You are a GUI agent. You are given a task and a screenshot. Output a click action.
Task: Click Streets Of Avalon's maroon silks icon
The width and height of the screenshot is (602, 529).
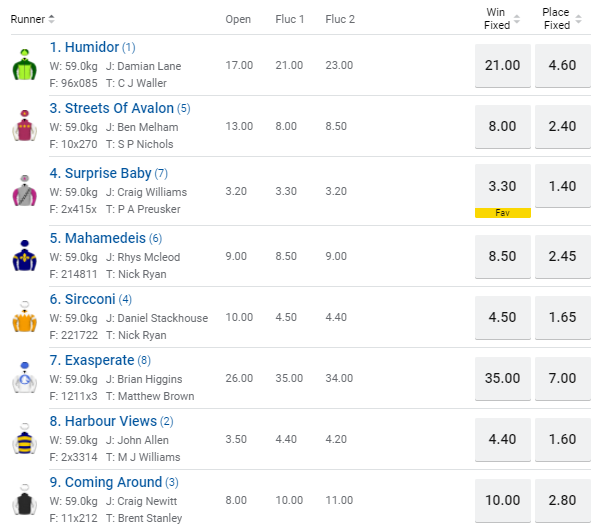click(25, 126)
